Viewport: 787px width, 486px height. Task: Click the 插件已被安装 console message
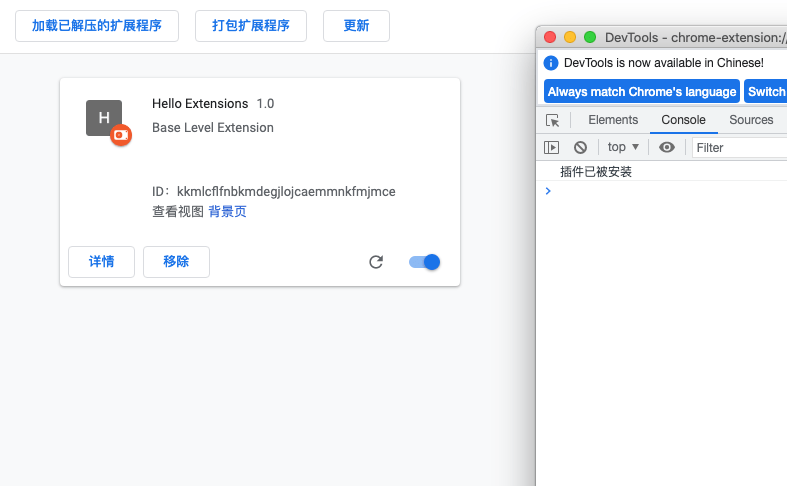596,172
